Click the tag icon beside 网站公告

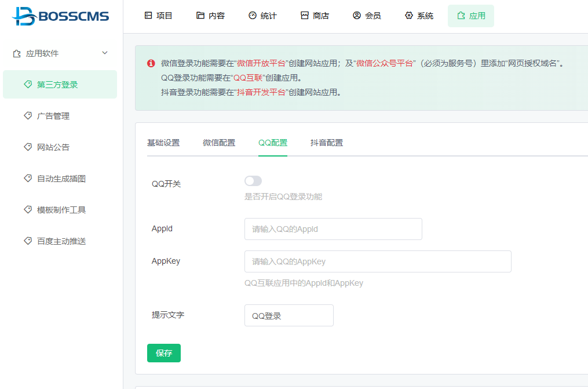28,147
